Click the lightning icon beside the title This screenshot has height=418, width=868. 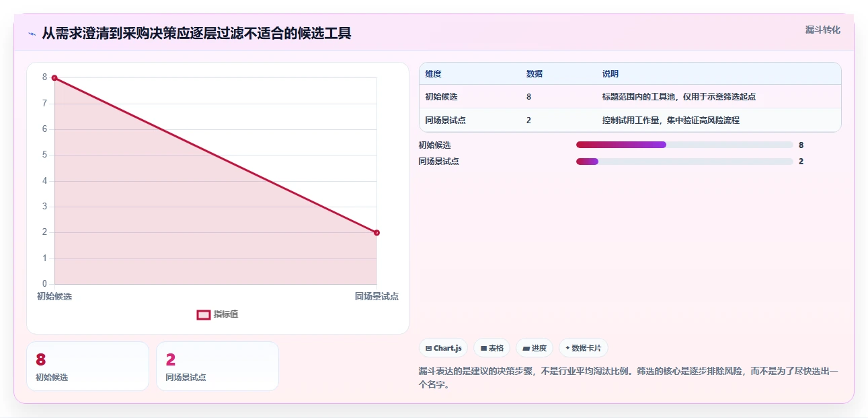click(32, 34)
